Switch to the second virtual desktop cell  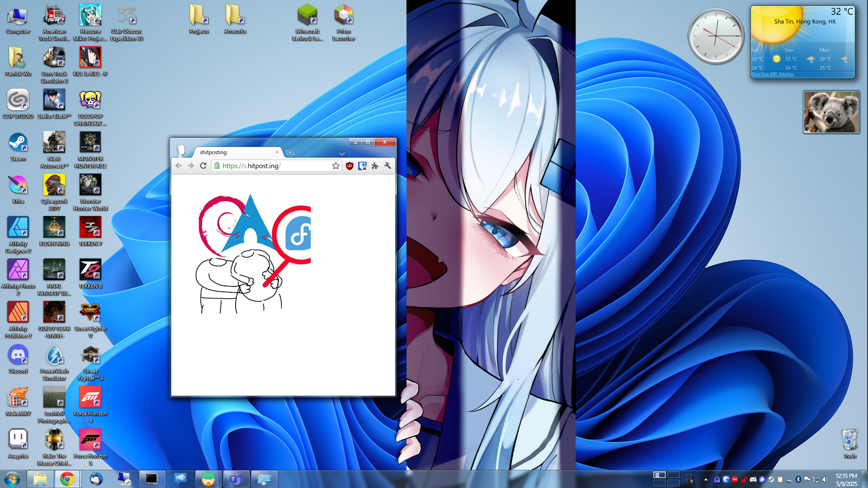[673, 475]
